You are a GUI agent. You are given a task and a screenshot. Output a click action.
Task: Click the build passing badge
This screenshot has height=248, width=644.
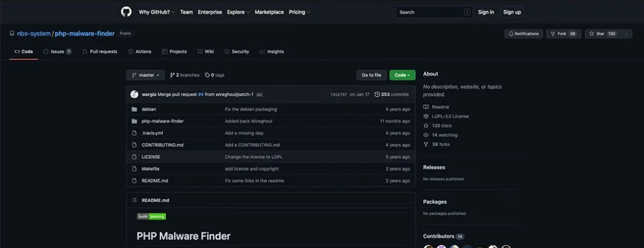pos(152,217)
